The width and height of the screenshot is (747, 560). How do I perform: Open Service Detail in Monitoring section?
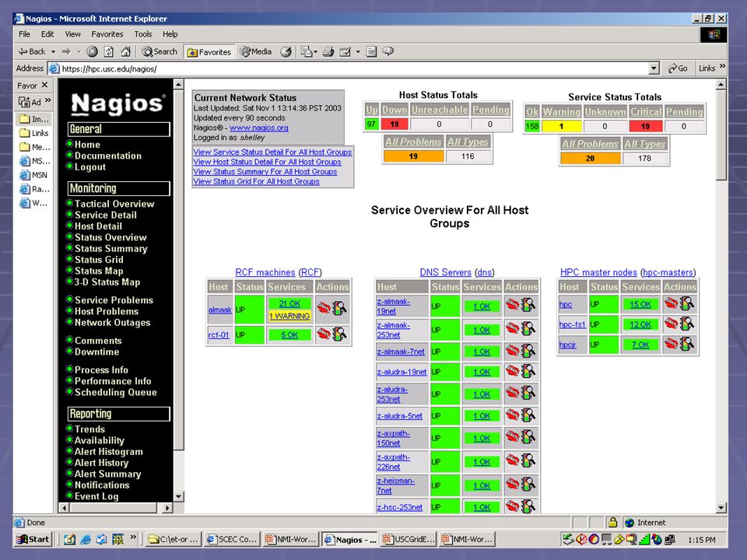coord(106,215)
